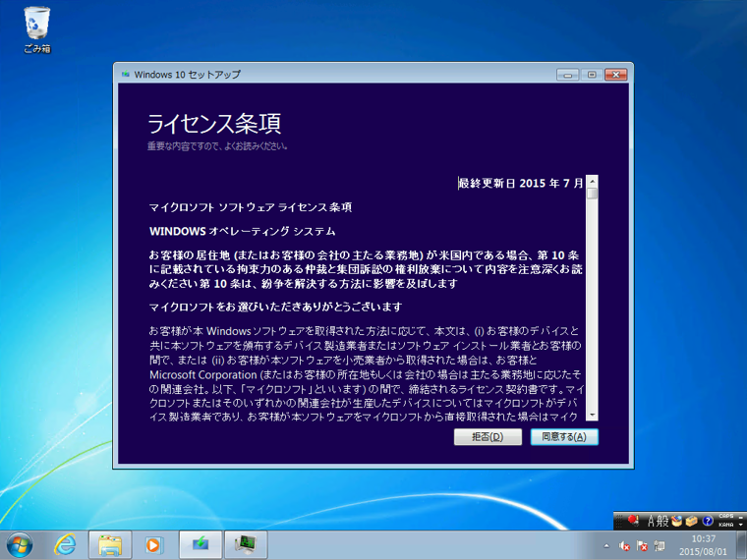Minimize the Windows 10 セットアップ window
The width and height of the screenshot is (747, 560).
pos(567,75)
